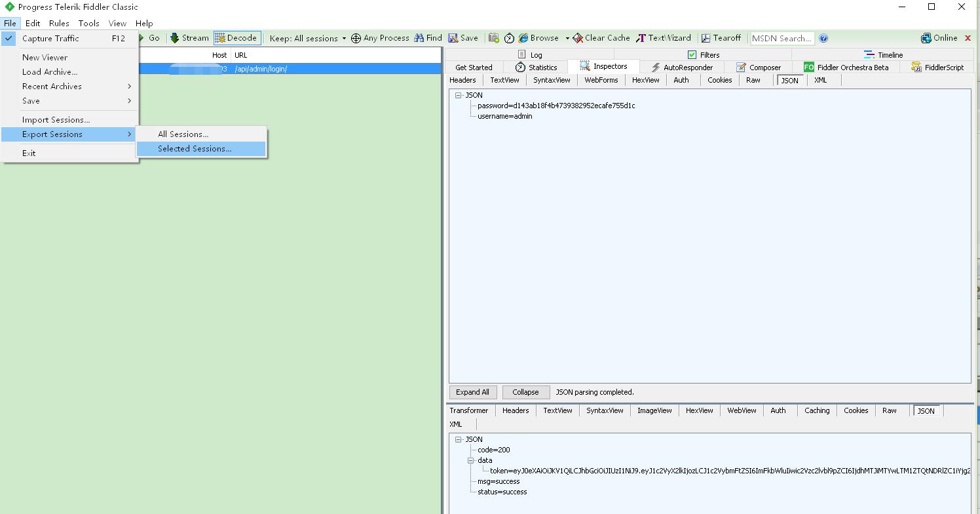Select the request TextView tab
Viewport: 980px width, 514px height.
(x=504, y=80)
